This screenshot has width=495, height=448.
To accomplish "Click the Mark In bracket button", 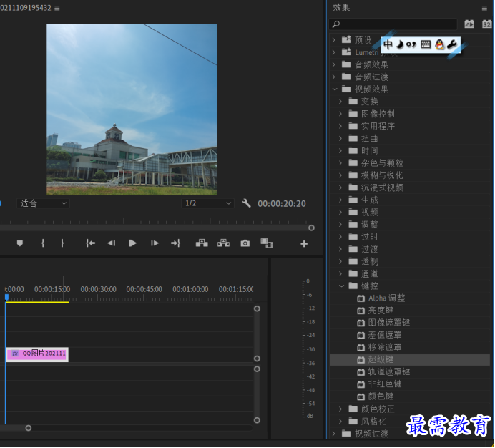I will [x=43, y=243].
